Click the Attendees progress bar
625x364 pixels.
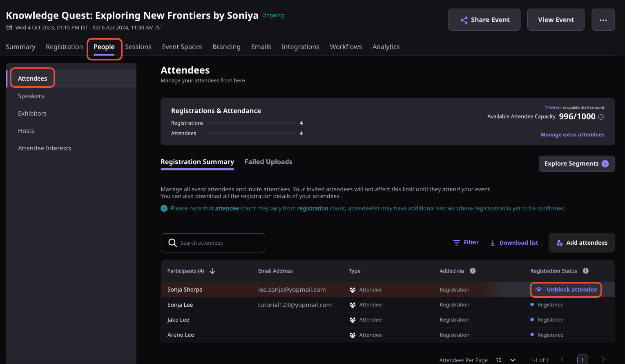click(252, 133)
